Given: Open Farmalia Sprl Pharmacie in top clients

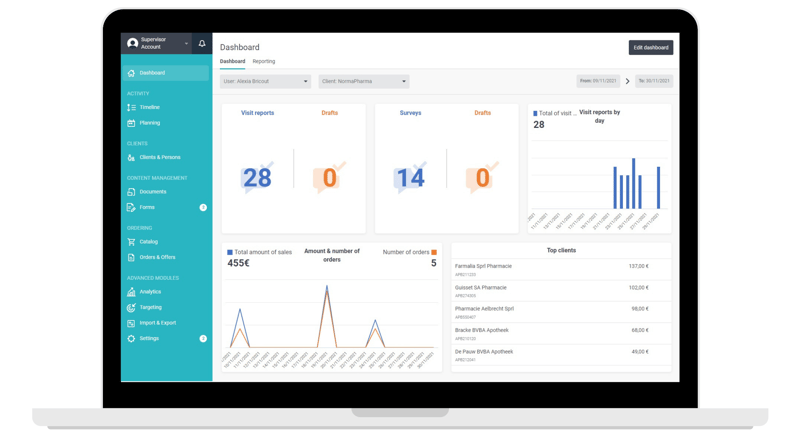Looking at the screenshot, I should coord(483,266).
